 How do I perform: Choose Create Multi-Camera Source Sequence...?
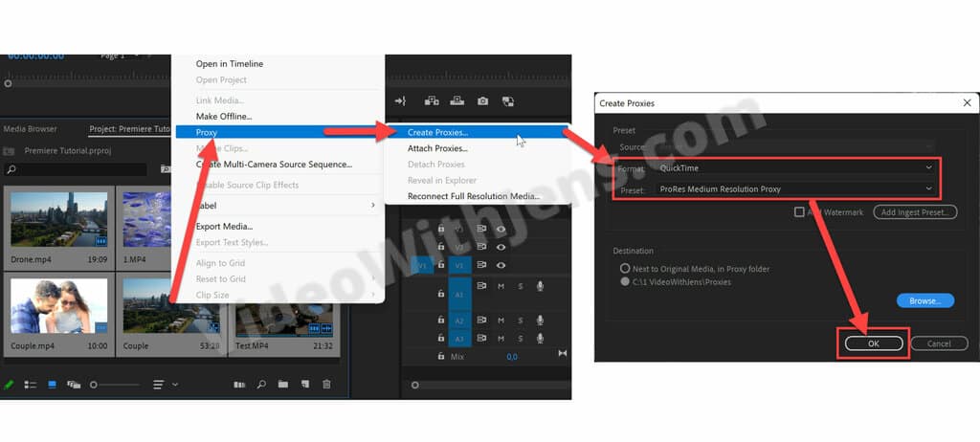274,165
